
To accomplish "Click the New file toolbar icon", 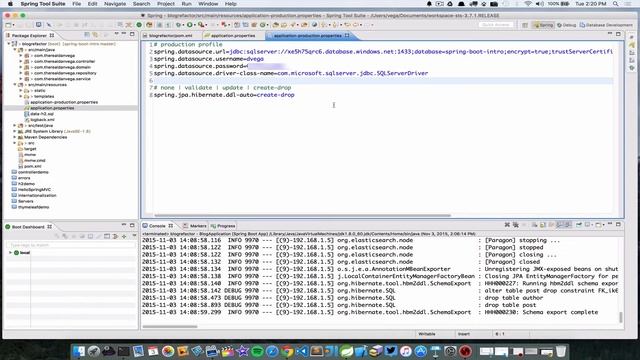I will point(9,25).
